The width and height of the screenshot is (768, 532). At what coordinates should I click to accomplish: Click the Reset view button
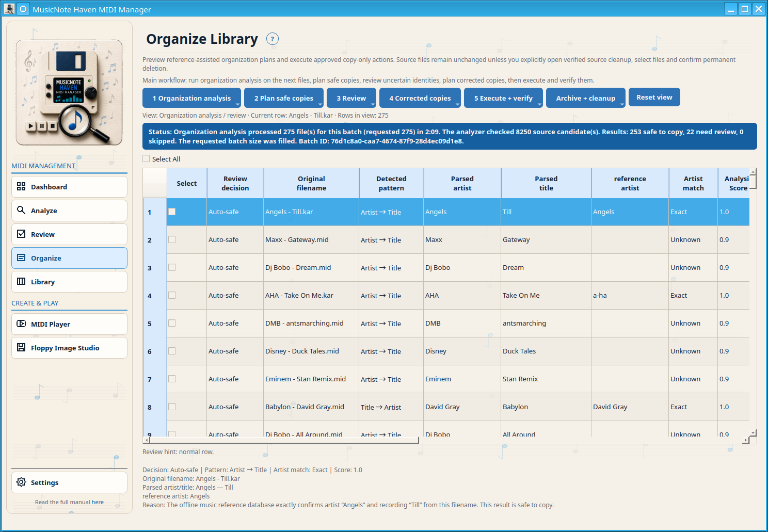tap(654, 97)
